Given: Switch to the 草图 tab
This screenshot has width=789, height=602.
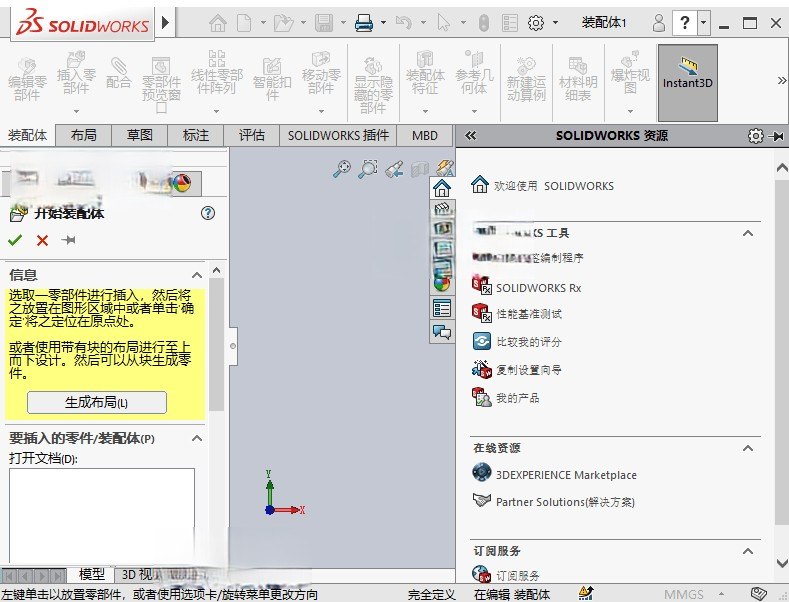Looking at the screenshot, I should [139, 135].
